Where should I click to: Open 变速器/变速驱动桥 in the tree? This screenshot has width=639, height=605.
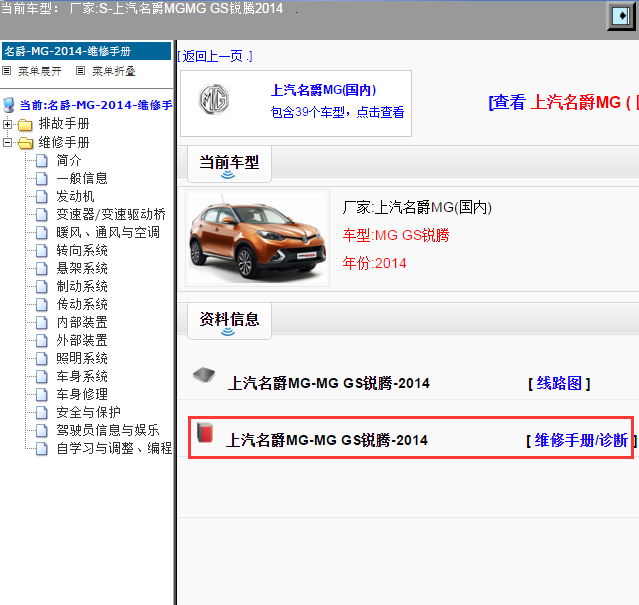click(111, 214)
